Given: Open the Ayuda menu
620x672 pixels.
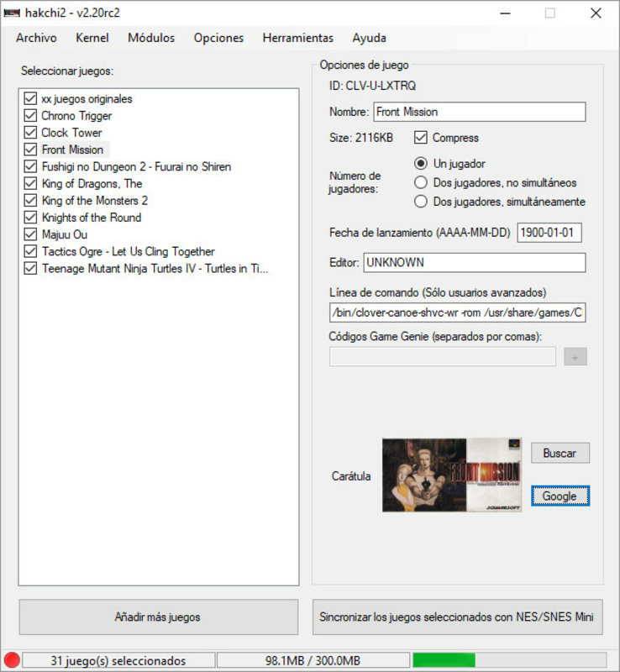Looking at the screenshot, I should point(369,38).
